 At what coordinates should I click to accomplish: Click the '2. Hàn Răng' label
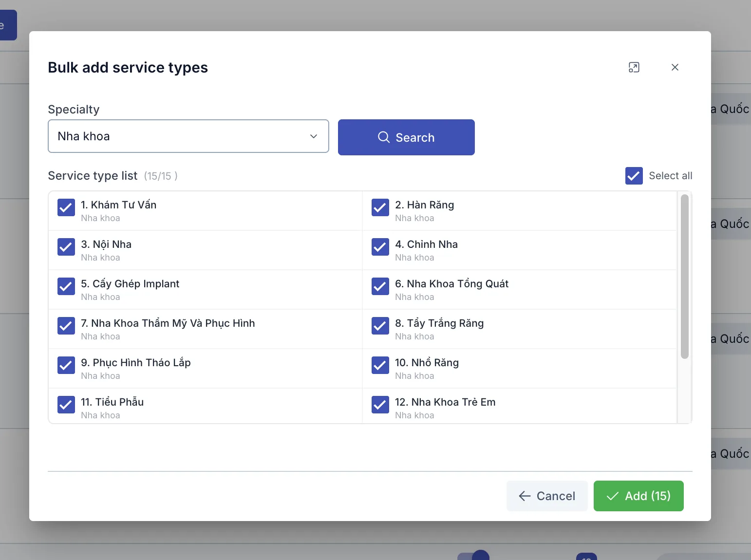click(x=425, y=205)
